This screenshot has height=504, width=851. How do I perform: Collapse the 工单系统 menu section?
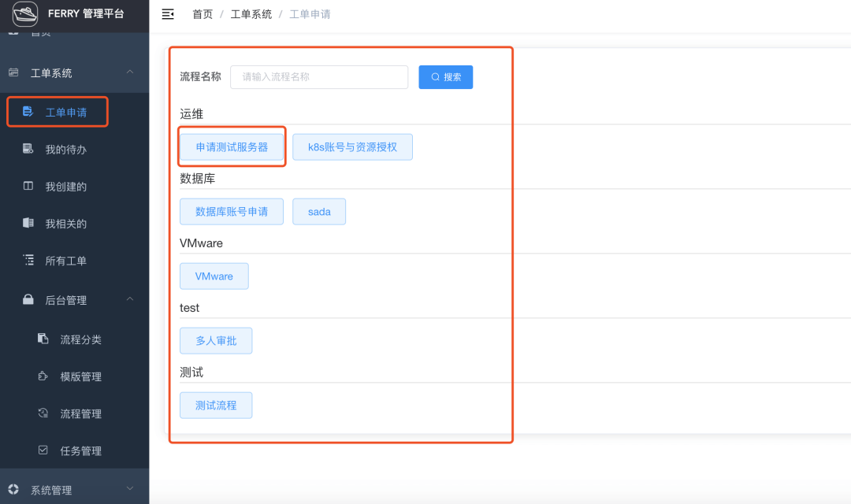click(130, 72)
